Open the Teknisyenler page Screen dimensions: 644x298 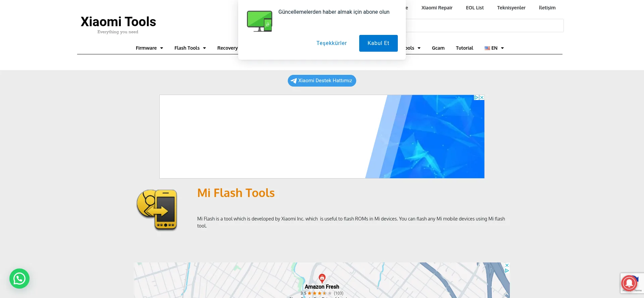511,8
